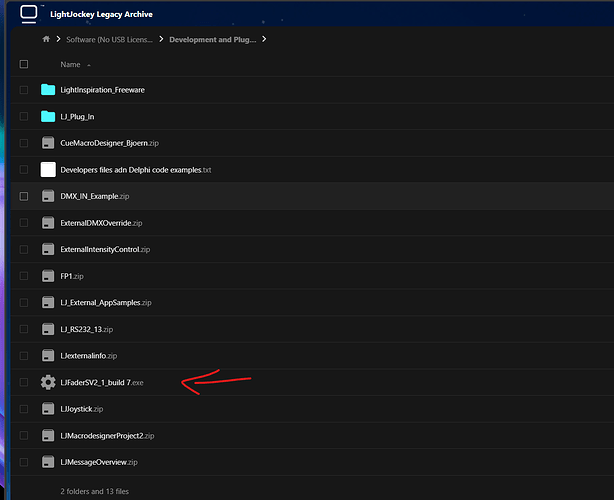Select LJ_External_AppSamples.zip file name
614x500 pixels.
click(106, 303)
